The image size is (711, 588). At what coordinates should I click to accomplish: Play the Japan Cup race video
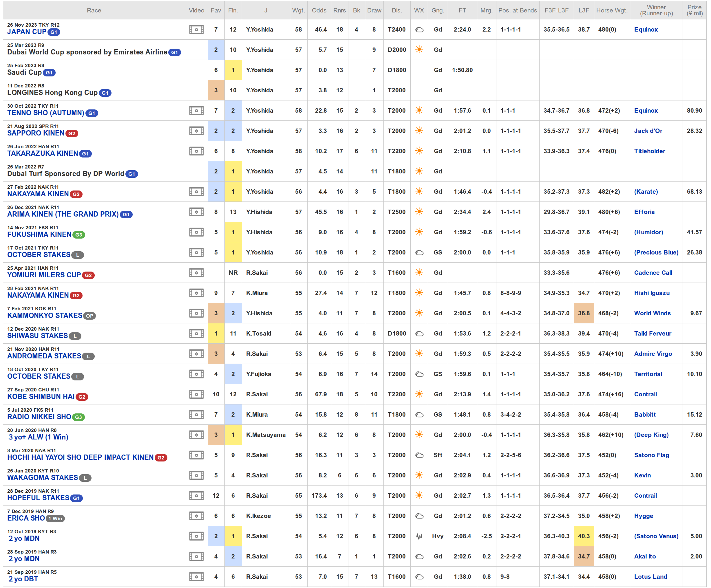click(196, 30)
